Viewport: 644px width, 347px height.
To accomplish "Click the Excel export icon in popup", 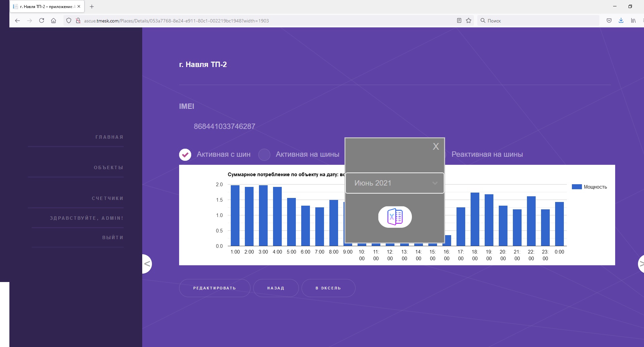I will click(x=395, y=217).
